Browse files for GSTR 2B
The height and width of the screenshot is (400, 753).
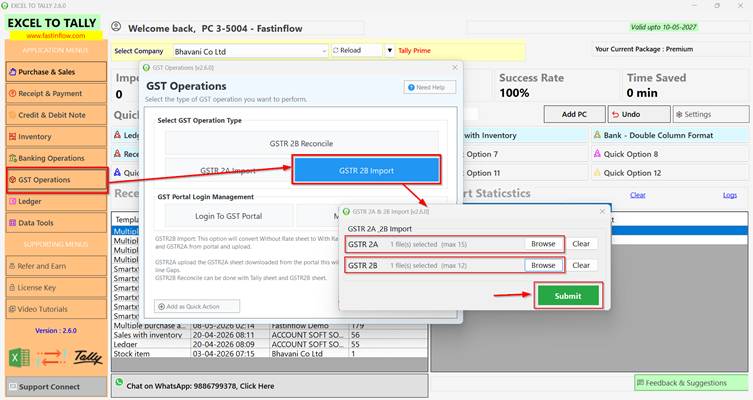[543, 265]
